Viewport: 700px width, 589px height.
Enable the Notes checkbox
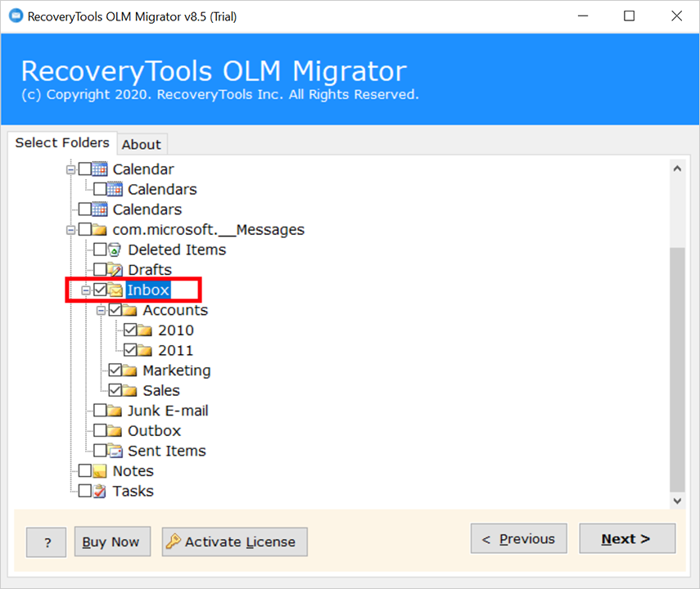[85, 470]
